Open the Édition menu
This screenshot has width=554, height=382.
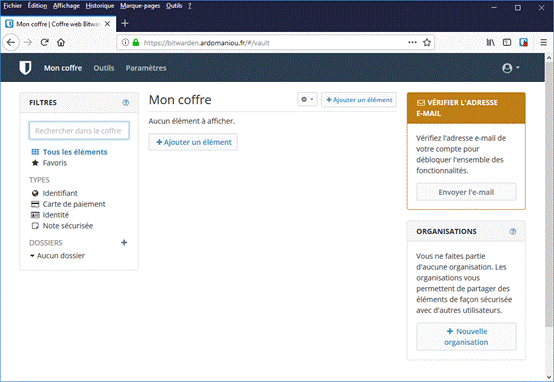(x=37, y=6)
